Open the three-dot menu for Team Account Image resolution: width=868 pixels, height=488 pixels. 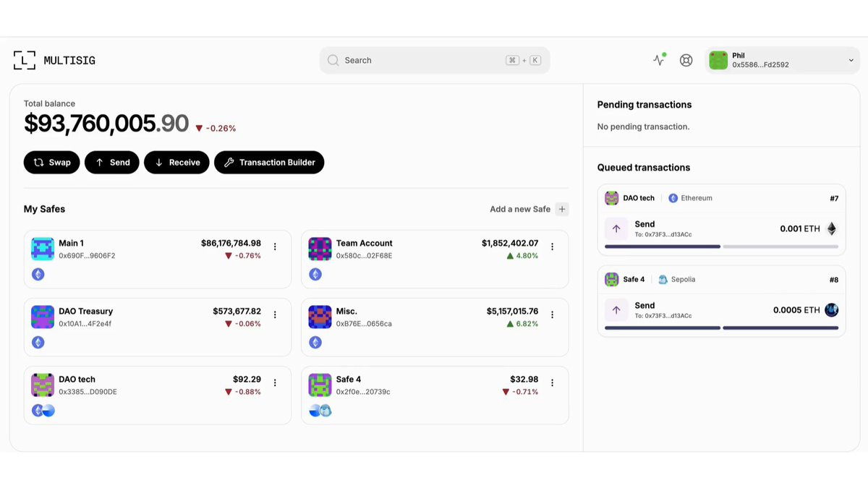coord(552,247)
